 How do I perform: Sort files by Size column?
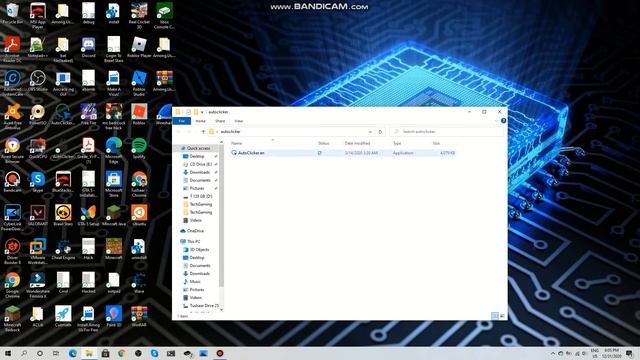[x=436, y=143]
